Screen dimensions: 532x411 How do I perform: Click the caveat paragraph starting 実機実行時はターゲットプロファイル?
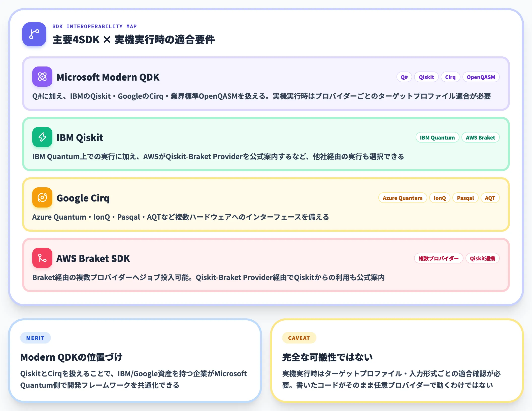coord(391,379)
